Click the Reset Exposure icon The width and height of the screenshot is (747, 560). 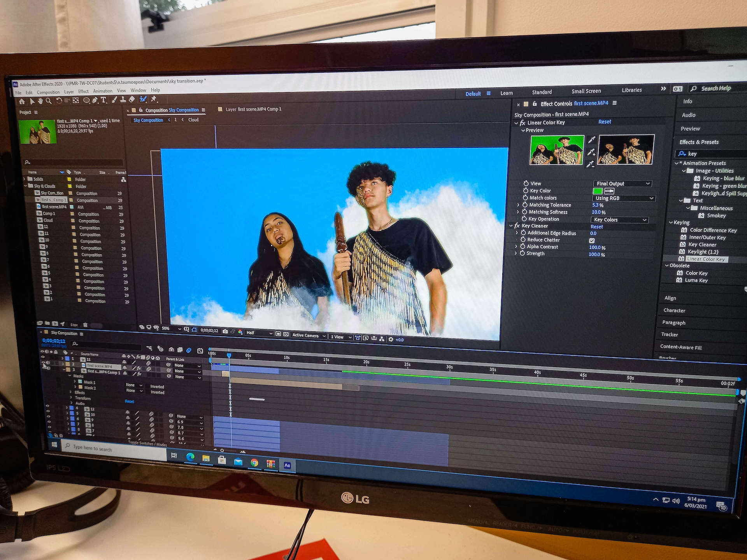click(x=391, y=339)
